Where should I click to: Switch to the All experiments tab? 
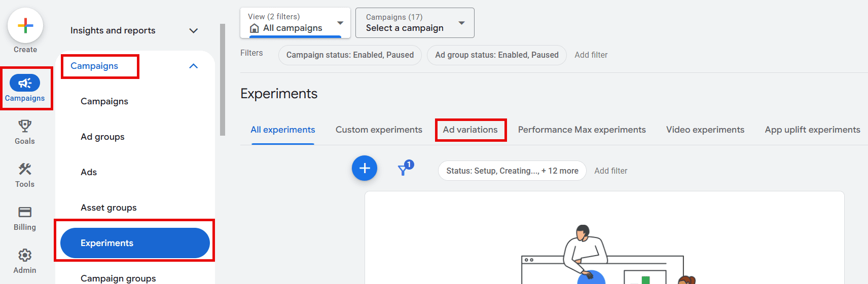[x=283, y=130]
